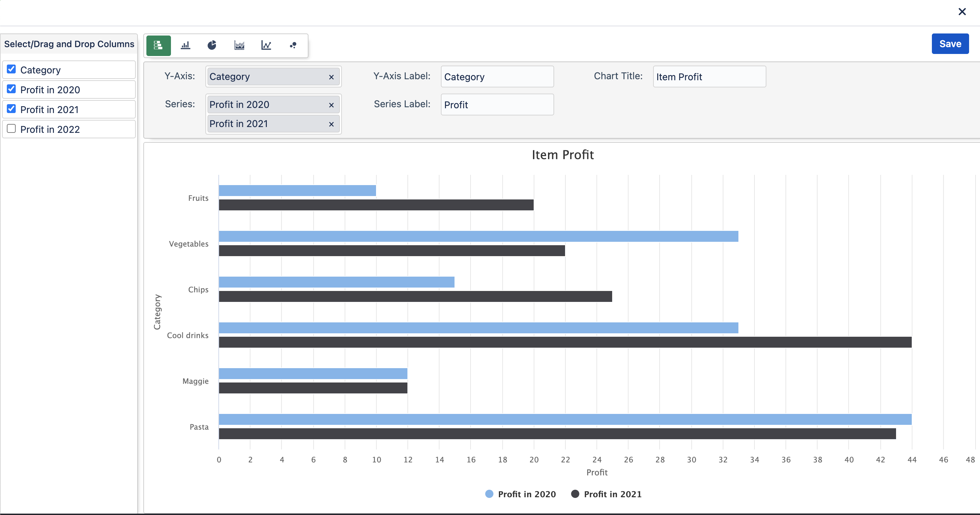This screenshot has width=980, height=515.
Task: Remove Profit in 2021 series tag
Action: pos(331,124)
